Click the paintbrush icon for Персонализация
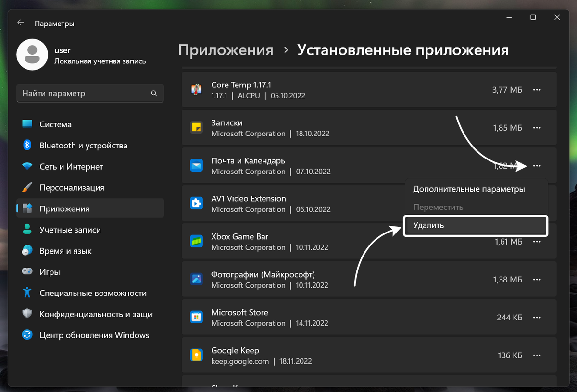This screenshot has width=577, height=392. (x=27, y=188)
